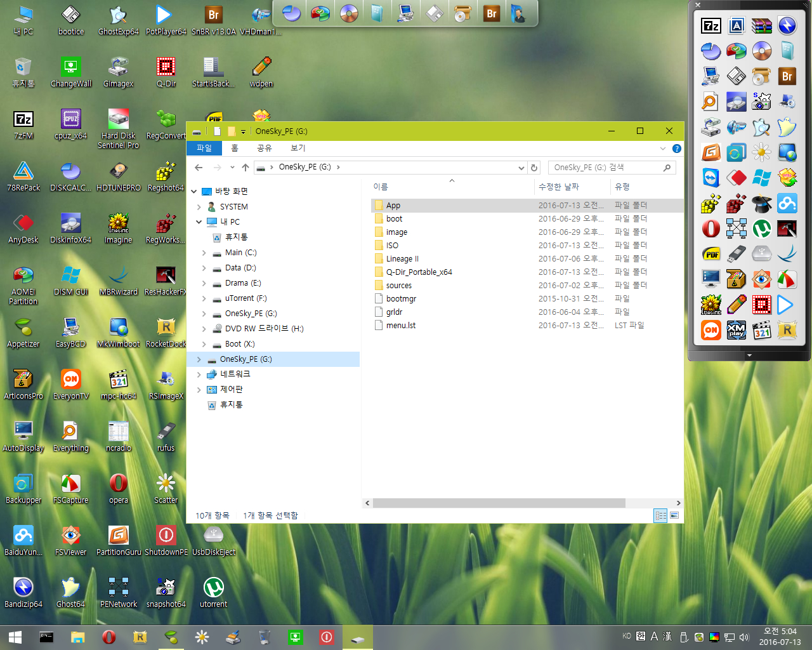
Task: Select Boot (X:) in navigation tree
Action: click(240, 344)
